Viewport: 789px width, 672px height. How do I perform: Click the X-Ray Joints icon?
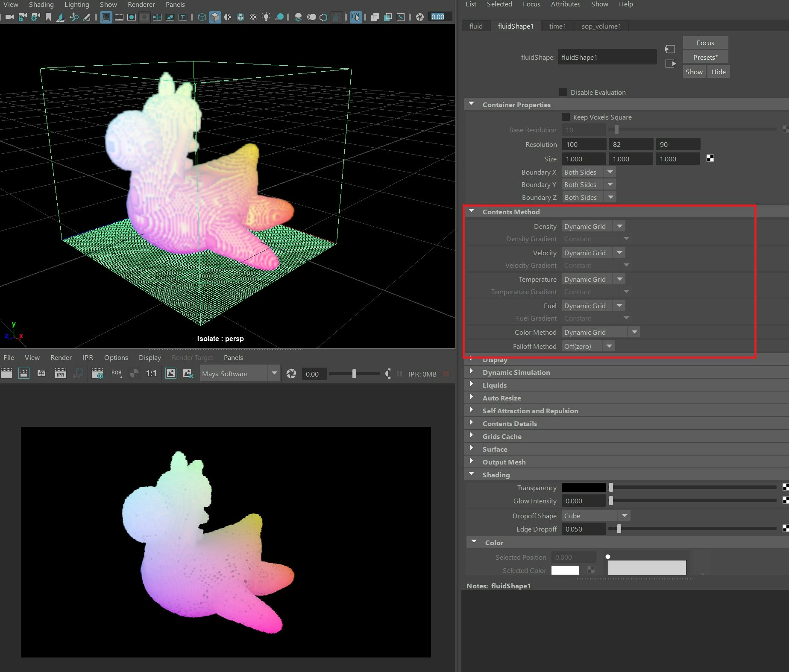401,17
